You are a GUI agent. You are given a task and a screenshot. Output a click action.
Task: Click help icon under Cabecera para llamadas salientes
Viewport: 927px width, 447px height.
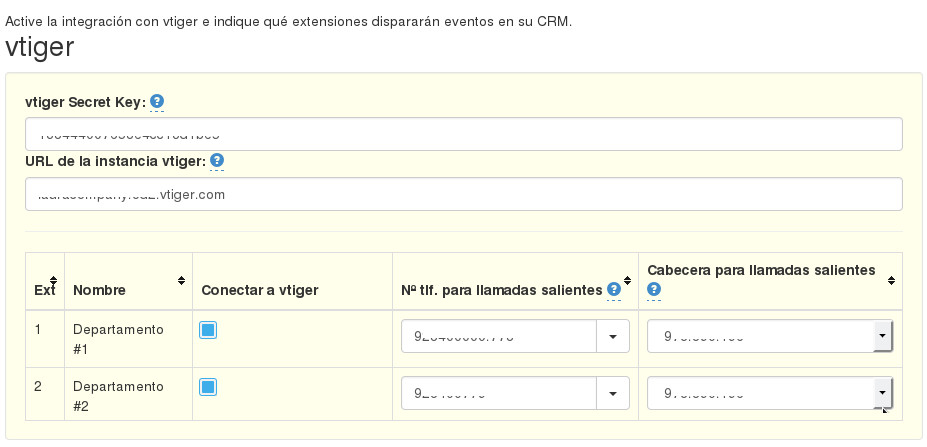click(654, 290)
